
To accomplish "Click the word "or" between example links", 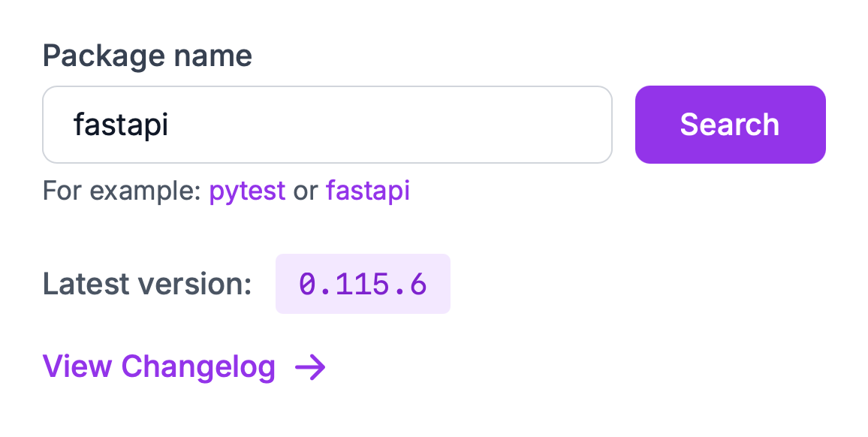I will coord(306,191).
